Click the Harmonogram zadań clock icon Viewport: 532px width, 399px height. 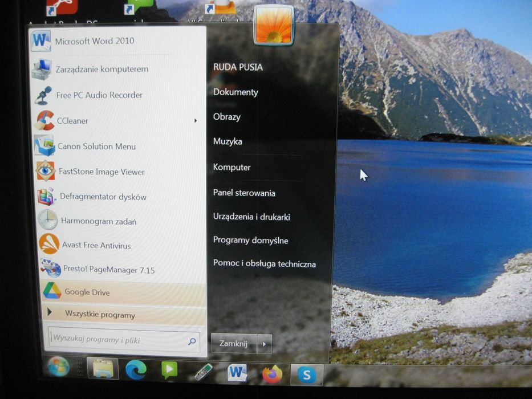tap(48, 220)
